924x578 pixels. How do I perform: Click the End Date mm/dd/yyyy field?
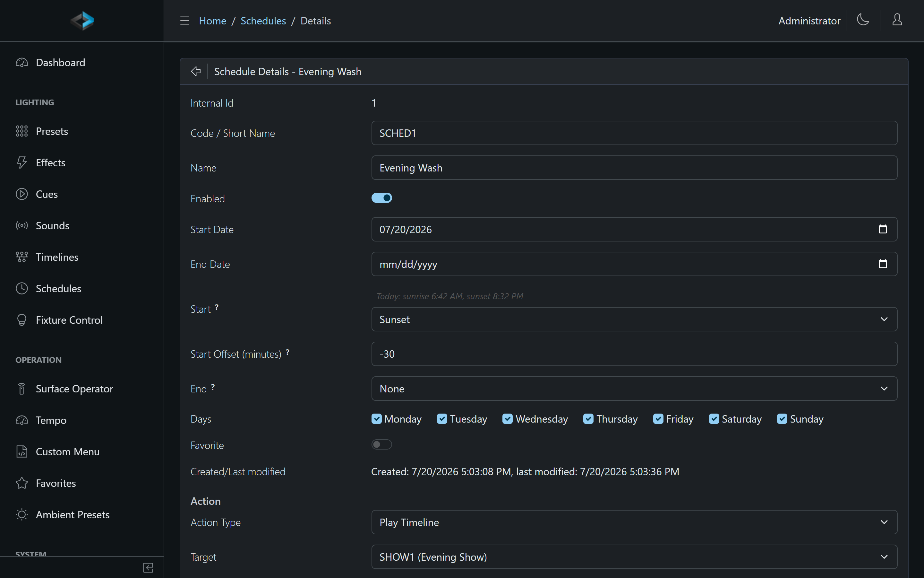coord(634,264)
